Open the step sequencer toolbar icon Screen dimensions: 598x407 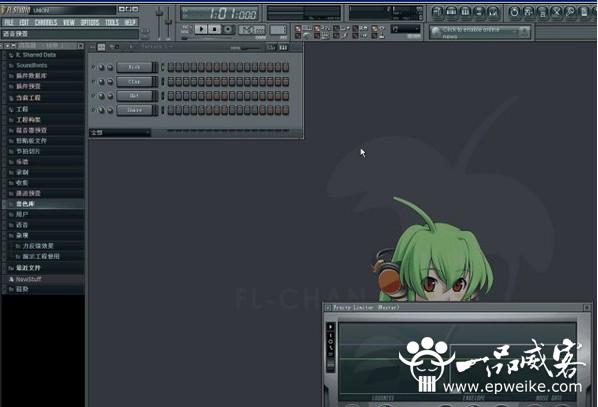tap(451, 12)
